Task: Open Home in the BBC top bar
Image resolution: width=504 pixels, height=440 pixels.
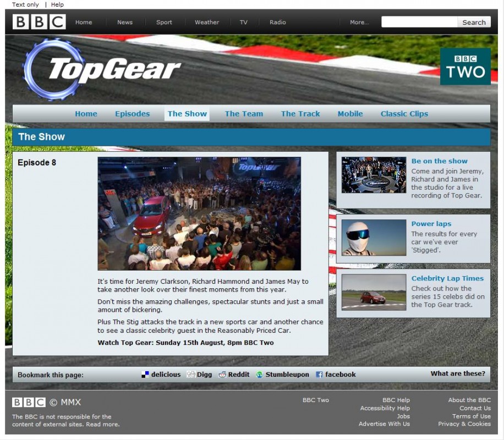Action: click(x=84, y=22)
